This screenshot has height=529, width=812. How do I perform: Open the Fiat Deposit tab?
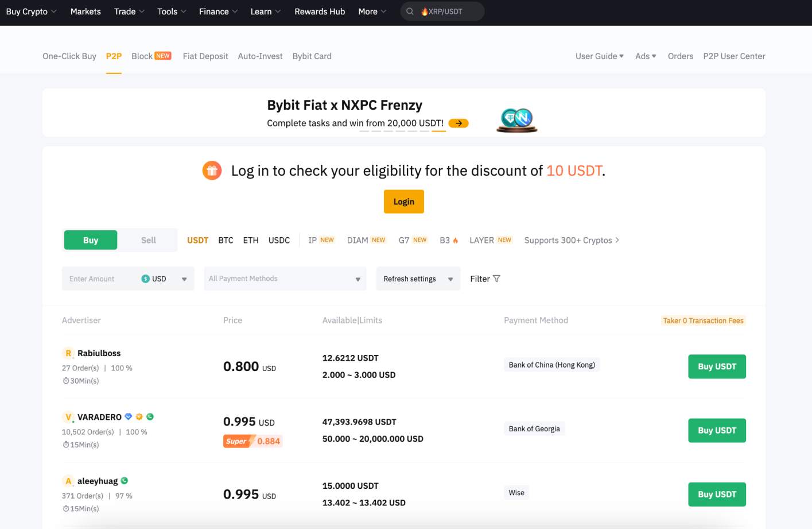[205, 56]
